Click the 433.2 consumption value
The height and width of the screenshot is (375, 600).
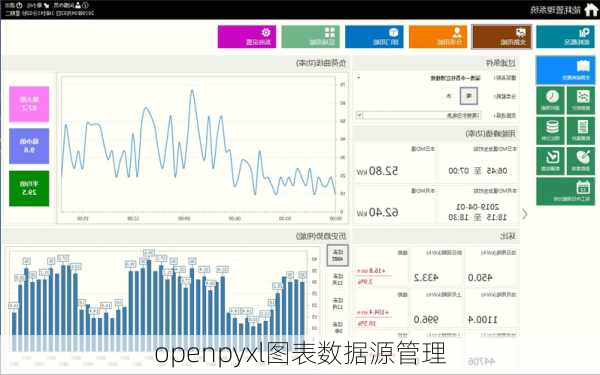[426, 278]
